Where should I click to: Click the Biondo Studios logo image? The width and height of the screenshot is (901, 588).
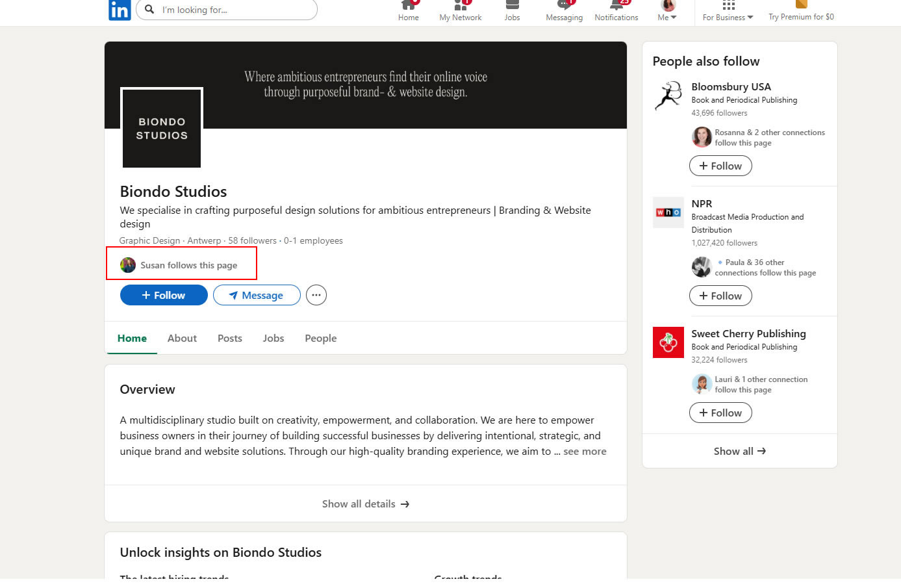(x=162, y=128)
